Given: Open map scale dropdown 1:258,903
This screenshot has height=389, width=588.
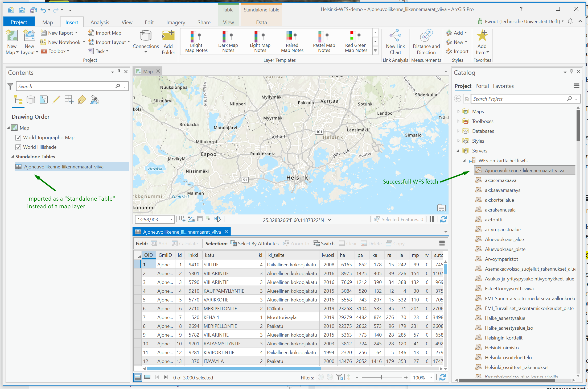Looking at the screenshot, I should 171,220.
